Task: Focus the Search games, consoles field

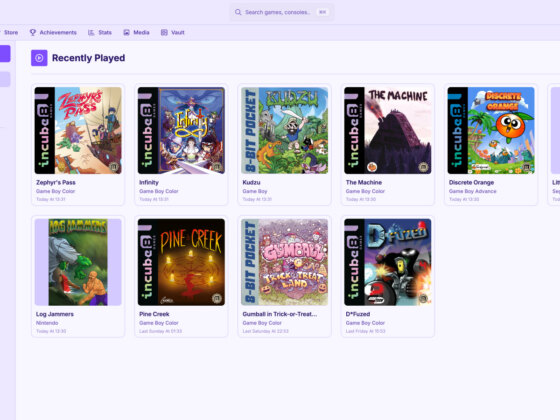Action: click(281, 12)
